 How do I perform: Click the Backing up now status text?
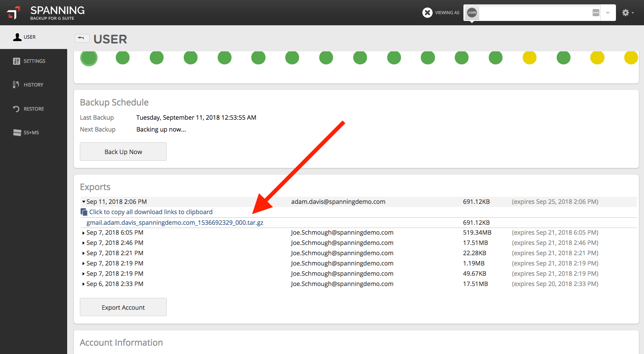(x=161, y=130)
